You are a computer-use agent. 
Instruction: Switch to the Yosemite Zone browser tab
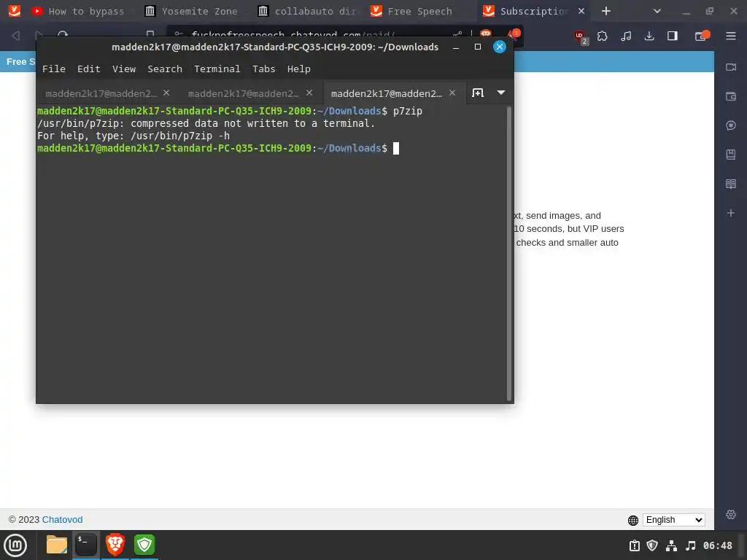pos(192,11)
